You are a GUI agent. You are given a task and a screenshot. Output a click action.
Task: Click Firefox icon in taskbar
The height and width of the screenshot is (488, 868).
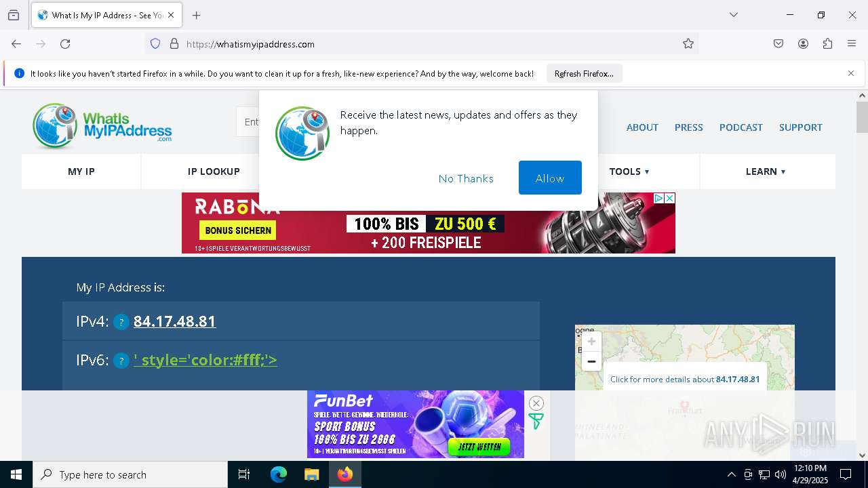tap(345, 474)
